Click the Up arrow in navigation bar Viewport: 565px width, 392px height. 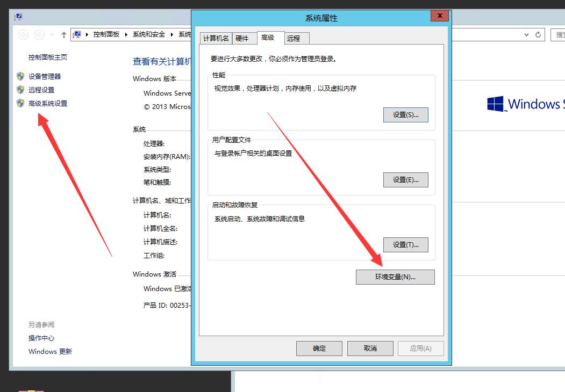point(64,35)
